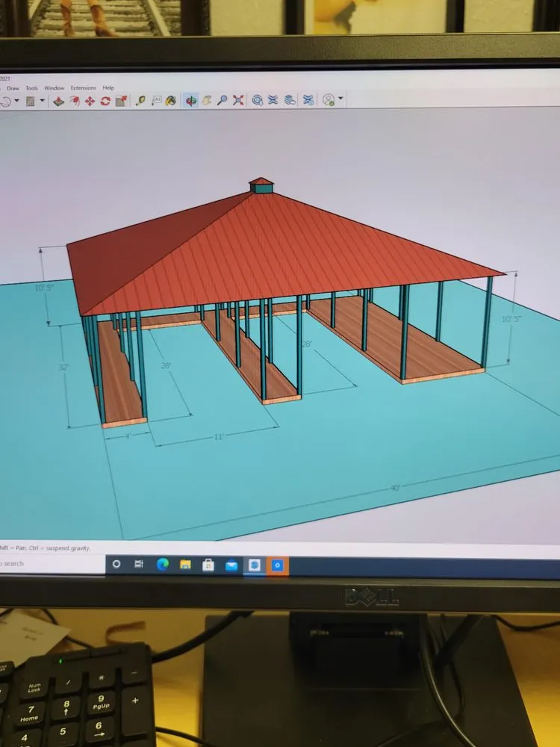This screenshot has height=747, width=560.
Task: Open Microsoft Edge from the taskbar
Action: point(162,565)
